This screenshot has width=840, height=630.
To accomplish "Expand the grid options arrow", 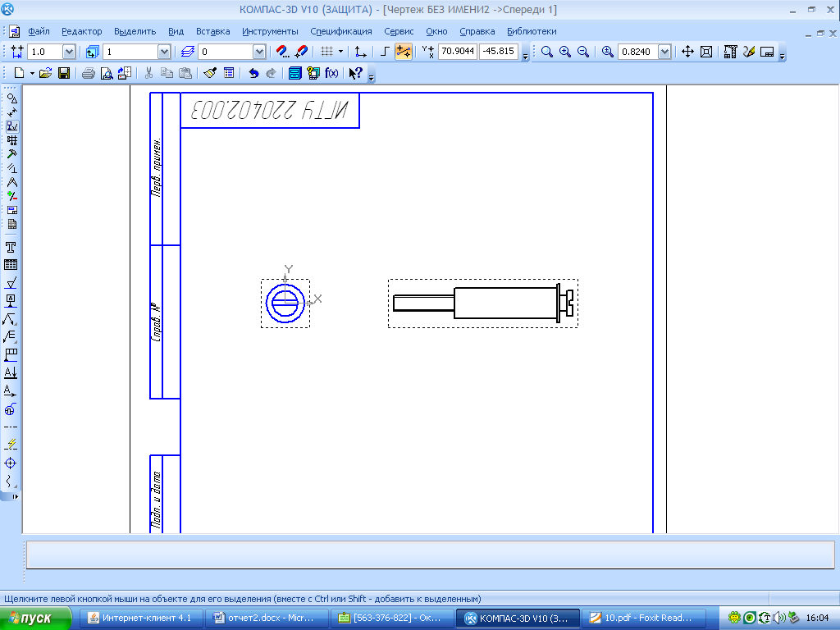I will coord(340,52).
